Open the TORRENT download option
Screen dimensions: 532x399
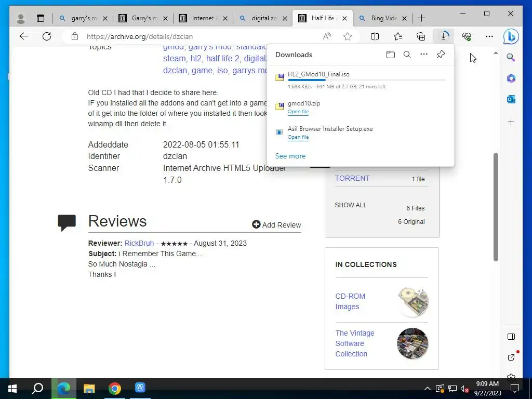click(352, 179)
